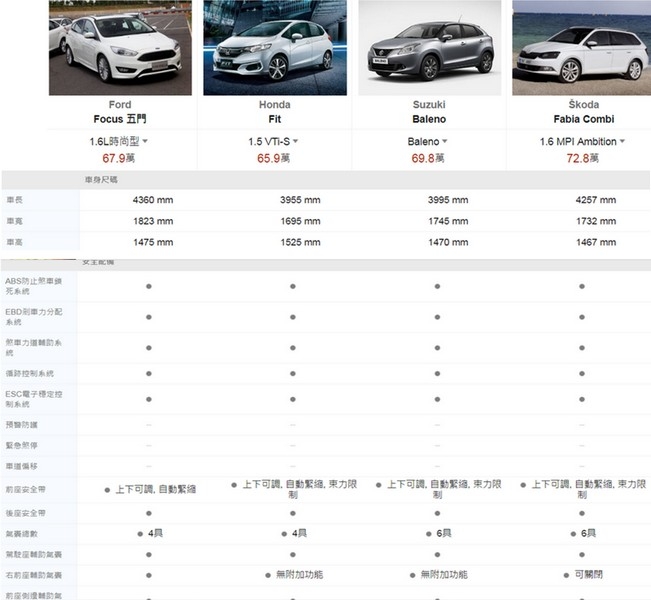The image size is (651, 600).
Task: Open the Honda brand link
Action: 274,105
